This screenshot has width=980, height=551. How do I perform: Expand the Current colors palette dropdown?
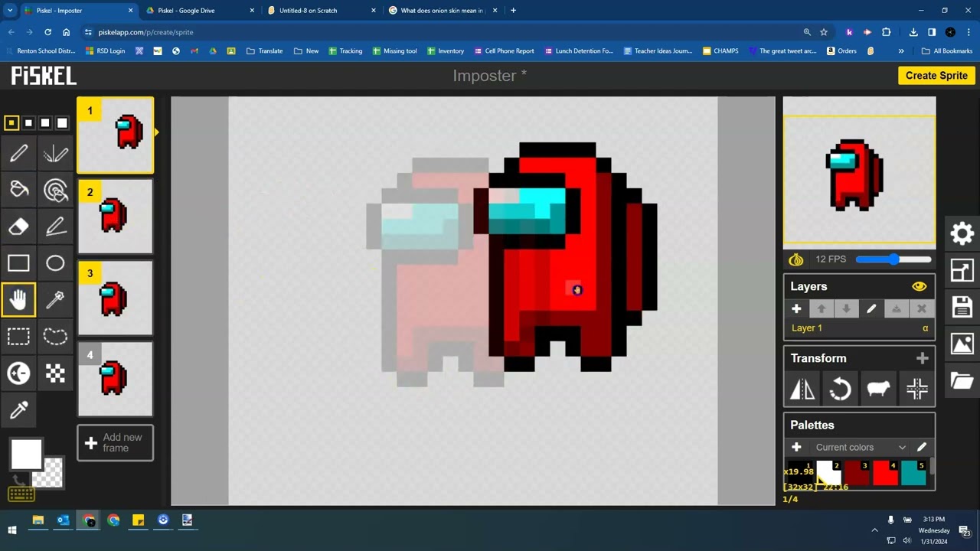point(902,448)
